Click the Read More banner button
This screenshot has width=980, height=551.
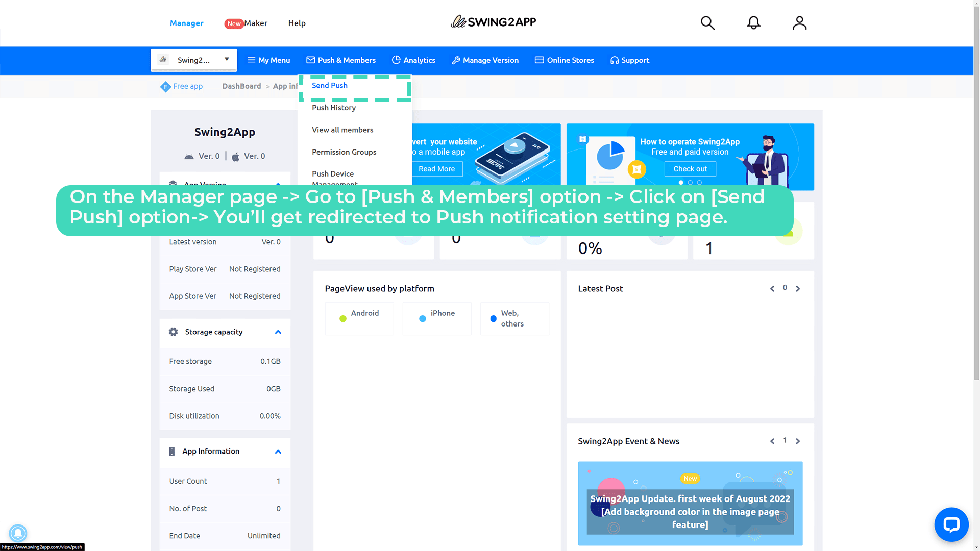pyautogui.click(x=436, y=169)
